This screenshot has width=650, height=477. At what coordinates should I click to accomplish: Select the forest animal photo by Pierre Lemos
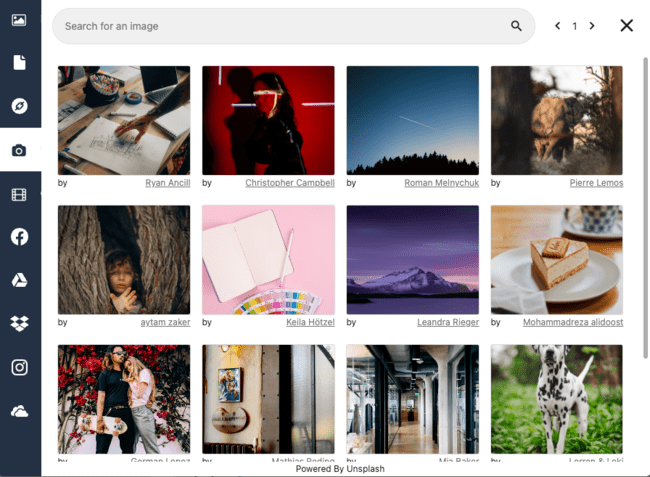557,120
